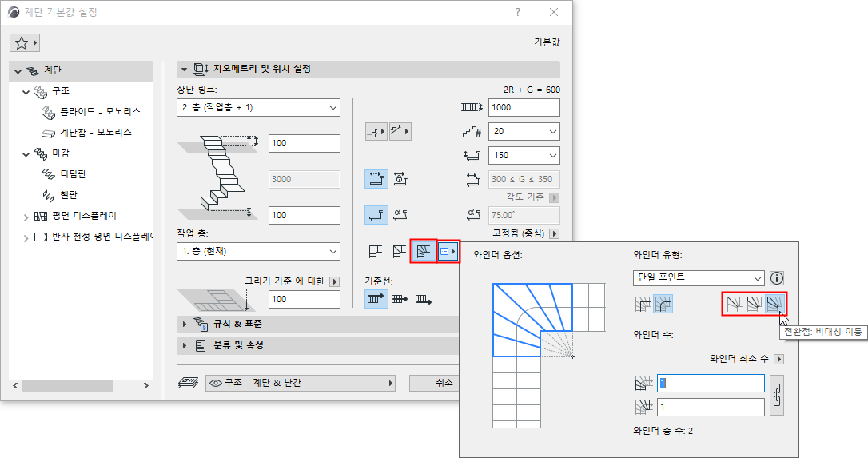
Task: Click the stair width field showing 1000
Action: [524, 107]
